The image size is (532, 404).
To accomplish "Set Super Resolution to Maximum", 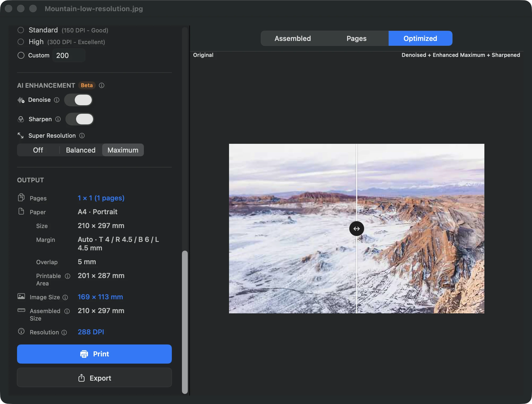I will pos(123,150).
